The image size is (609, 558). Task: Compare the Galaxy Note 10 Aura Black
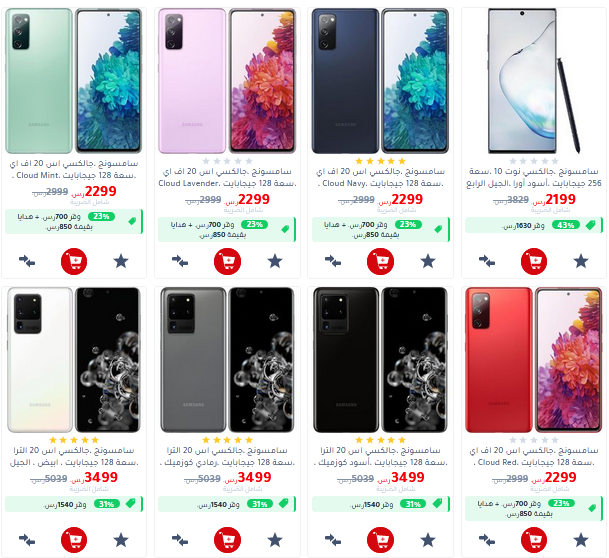pyautogui.click(x=486, y=261)
